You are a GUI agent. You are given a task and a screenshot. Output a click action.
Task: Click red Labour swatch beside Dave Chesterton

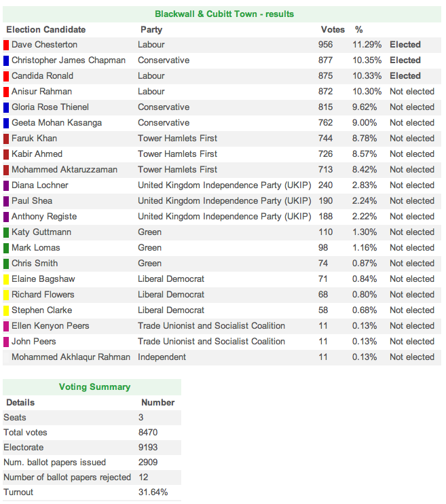(6, 45)
